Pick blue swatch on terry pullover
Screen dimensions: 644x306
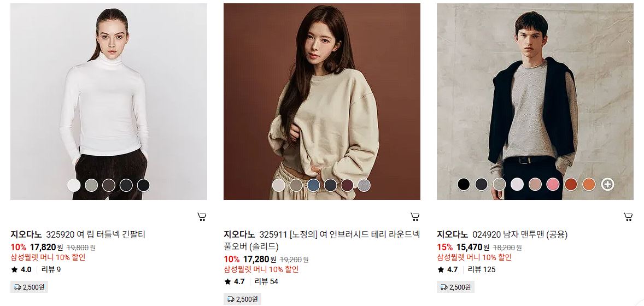(x=313, y=185)
